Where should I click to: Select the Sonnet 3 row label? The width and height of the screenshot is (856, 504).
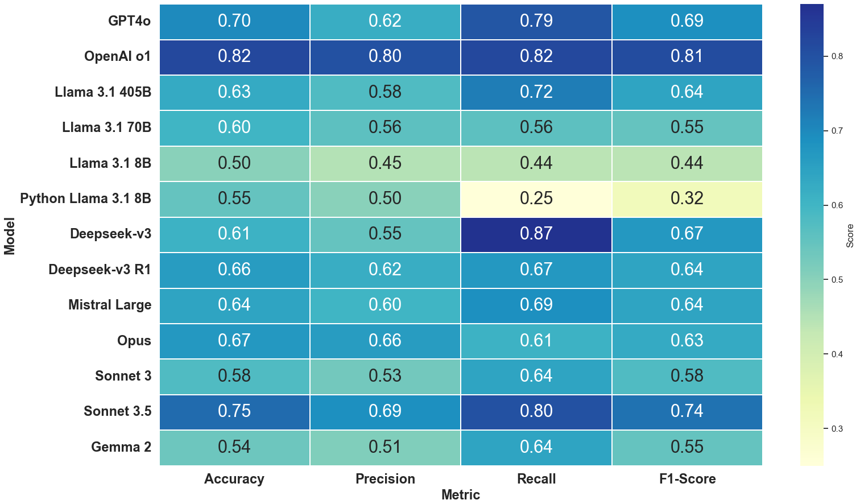123,376
